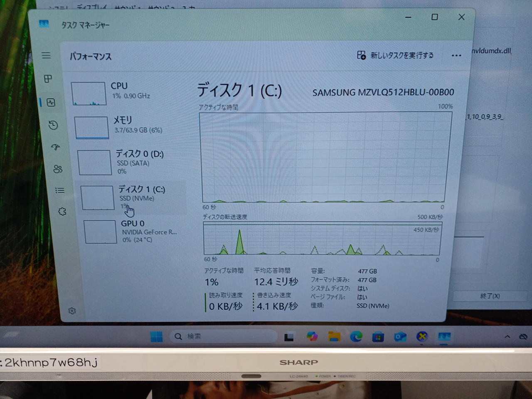Image resolution: width=532 pixels, height=399 pixels.
Task: Open the App history icon
Action: pyautogui.click(x=53, y=125)
